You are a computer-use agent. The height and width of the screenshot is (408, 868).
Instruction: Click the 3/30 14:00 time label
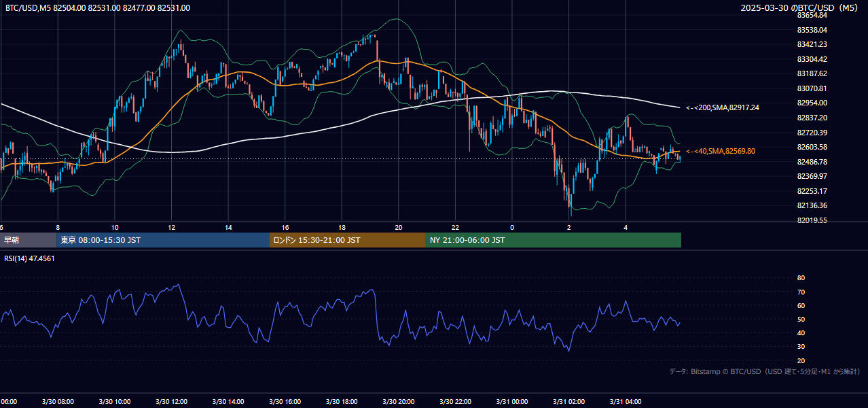228,401
